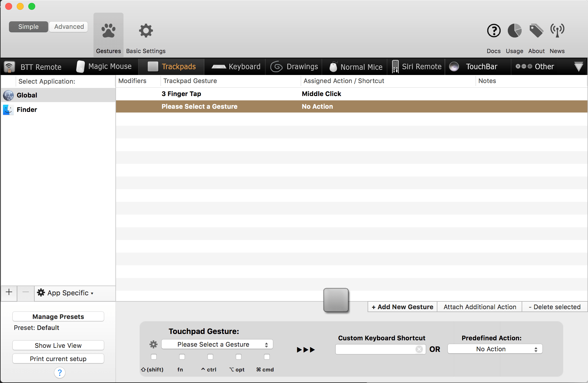The width and height of the screenshot is (588, 383).
Task: Switch to Magic Mouse tab
Action: click(x=104, y=67)
